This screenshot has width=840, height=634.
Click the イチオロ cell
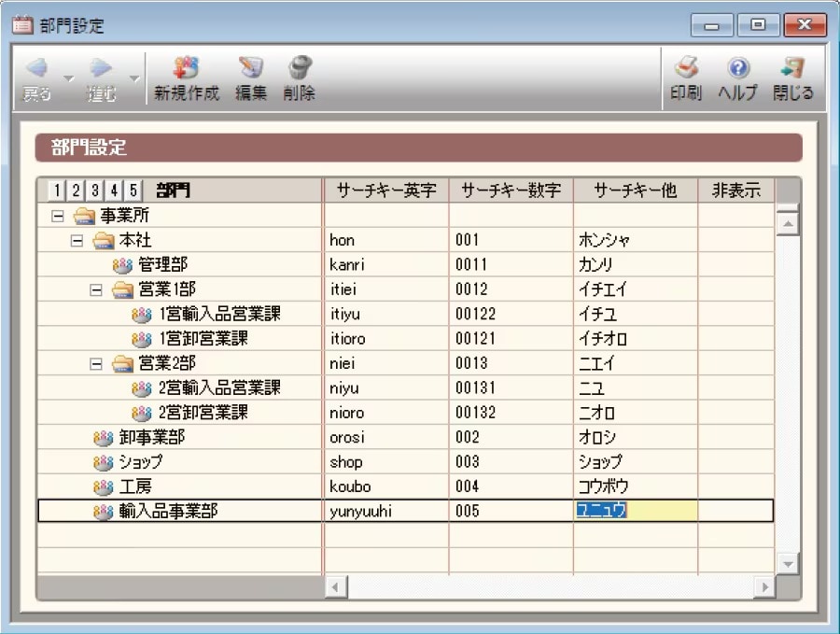tap(636, 338)
